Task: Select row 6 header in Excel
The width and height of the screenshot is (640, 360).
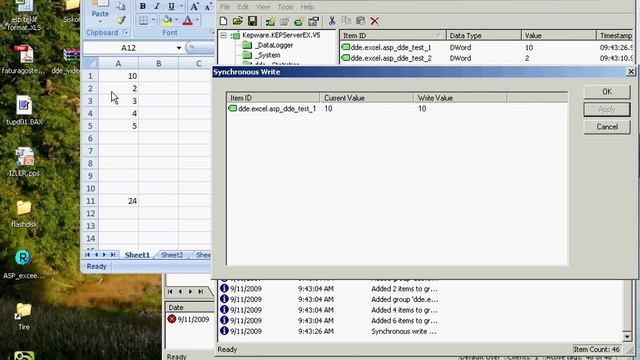Action: click(x=90, y=138)
